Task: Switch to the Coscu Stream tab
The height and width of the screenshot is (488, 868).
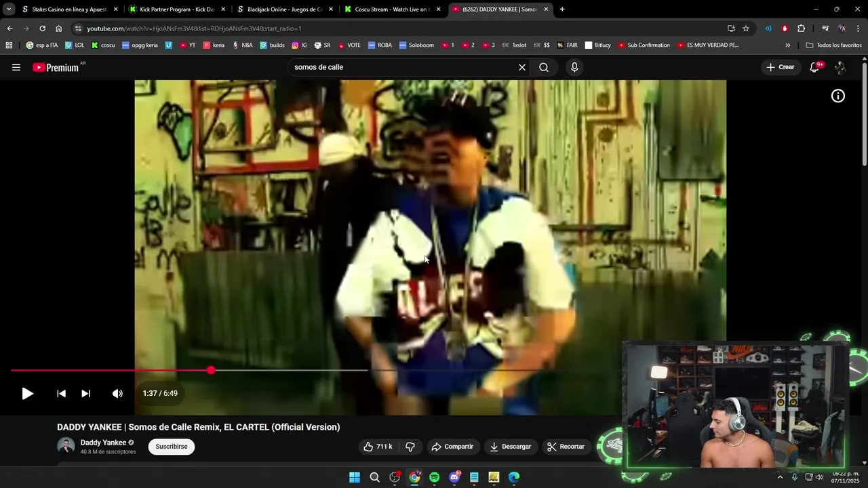Action: pyautogui.click(x=392, y=9)
